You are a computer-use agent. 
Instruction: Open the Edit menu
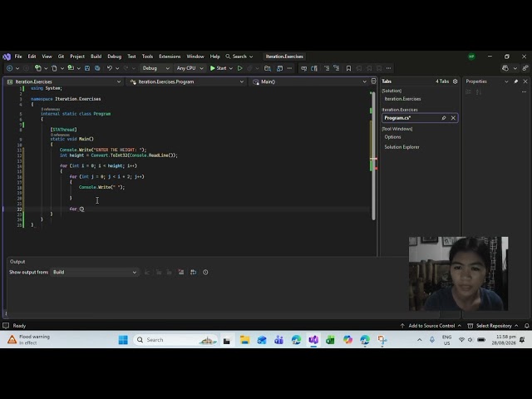click(x=32, y=57)
